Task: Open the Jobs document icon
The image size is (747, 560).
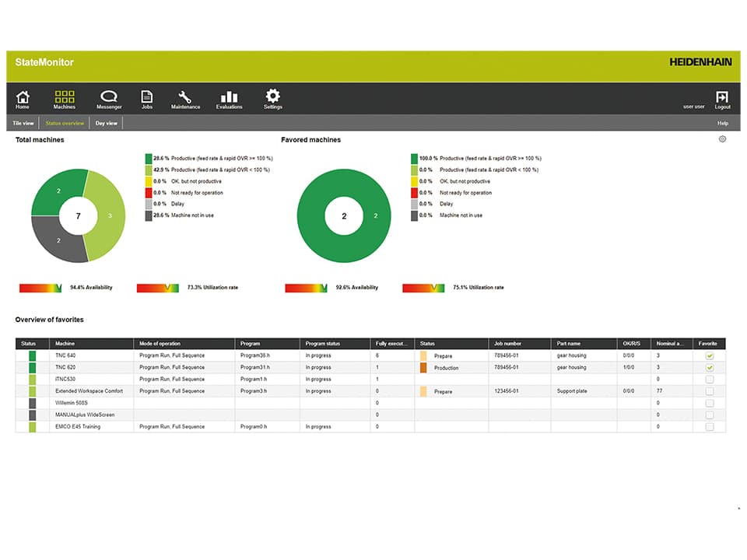Action: tap(146, 97)
